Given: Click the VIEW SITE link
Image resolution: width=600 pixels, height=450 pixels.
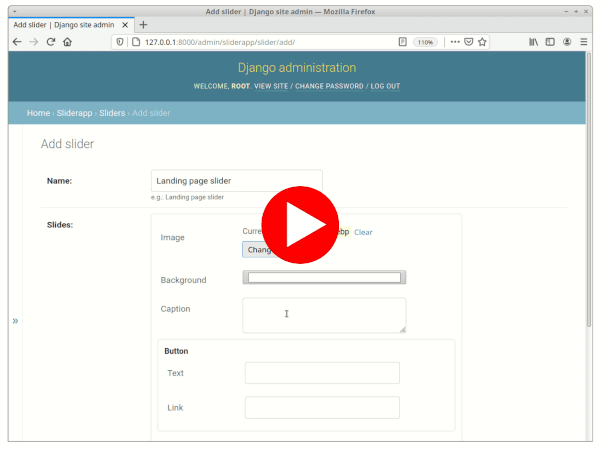Looking at the screenshot, I should click(271, 86).
